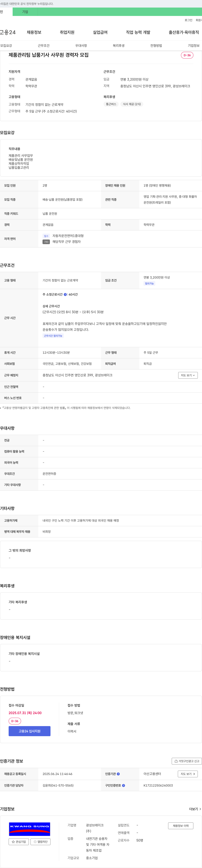Click the 통근버스 benefit tag
The image size is (202, 868).
(x=111, y=104)
